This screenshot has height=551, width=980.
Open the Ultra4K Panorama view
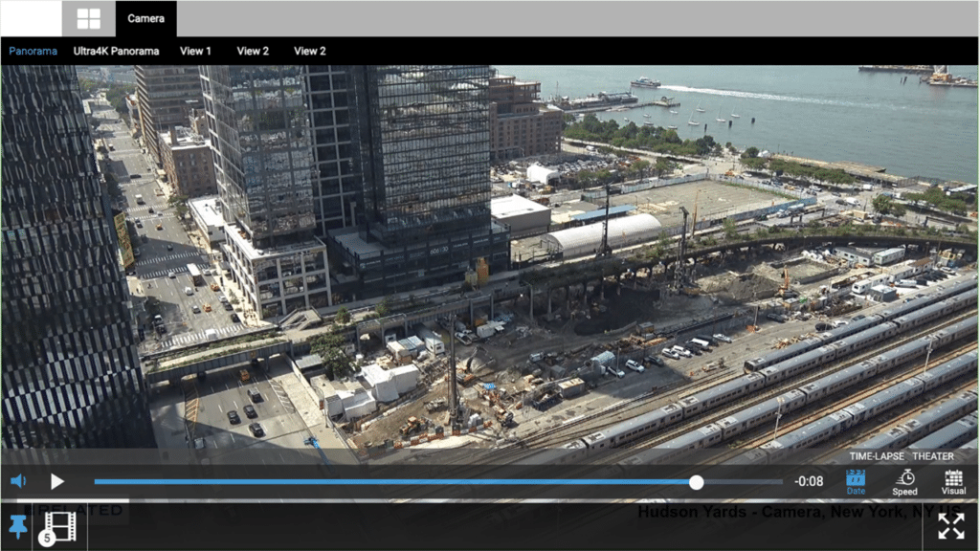(x=116, y=51)
